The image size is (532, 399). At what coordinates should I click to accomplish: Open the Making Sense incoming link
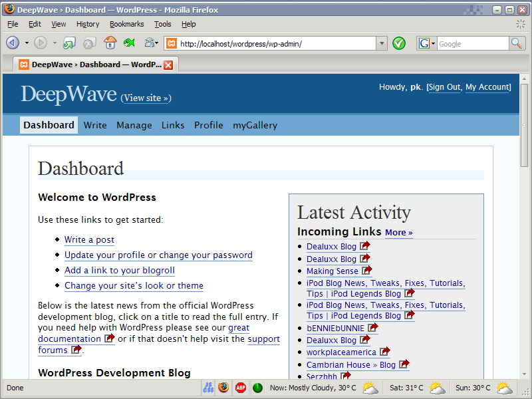coord(332,271)
